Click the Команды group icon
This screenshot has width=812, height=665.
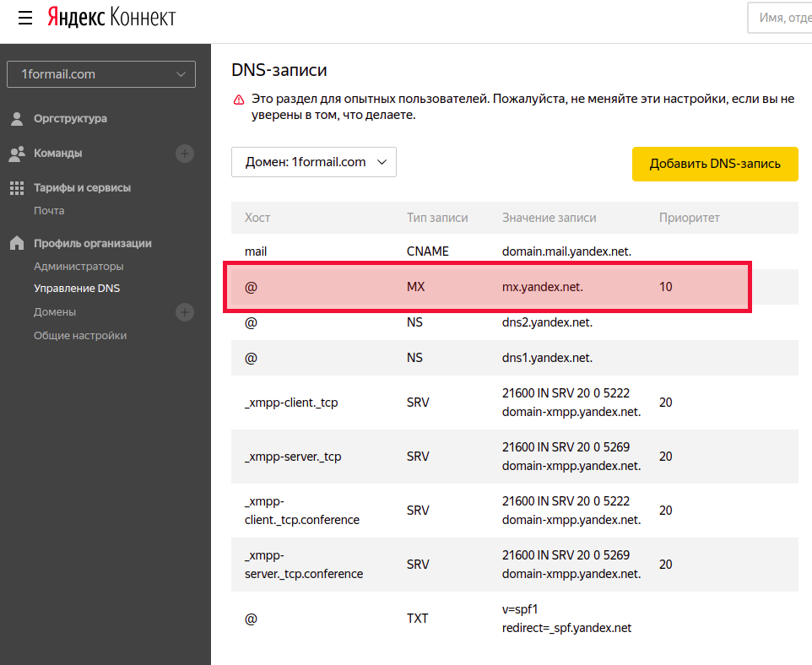[16, 154]
